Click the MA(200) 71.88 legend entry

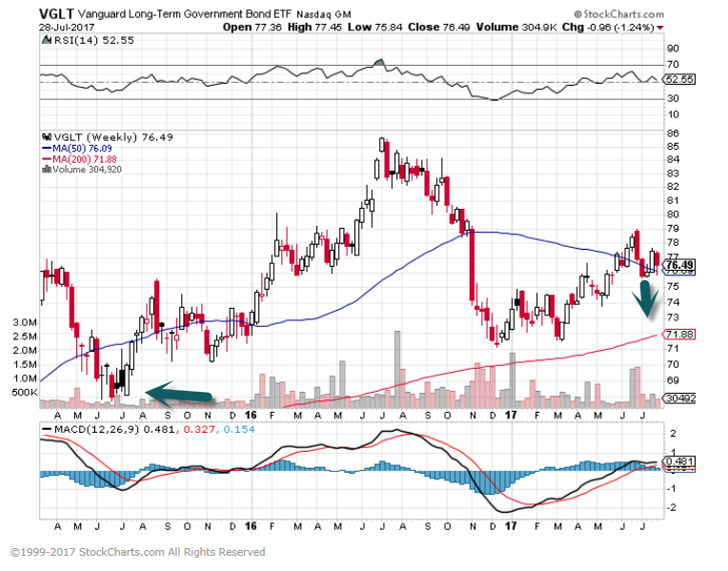coord(85,159)
